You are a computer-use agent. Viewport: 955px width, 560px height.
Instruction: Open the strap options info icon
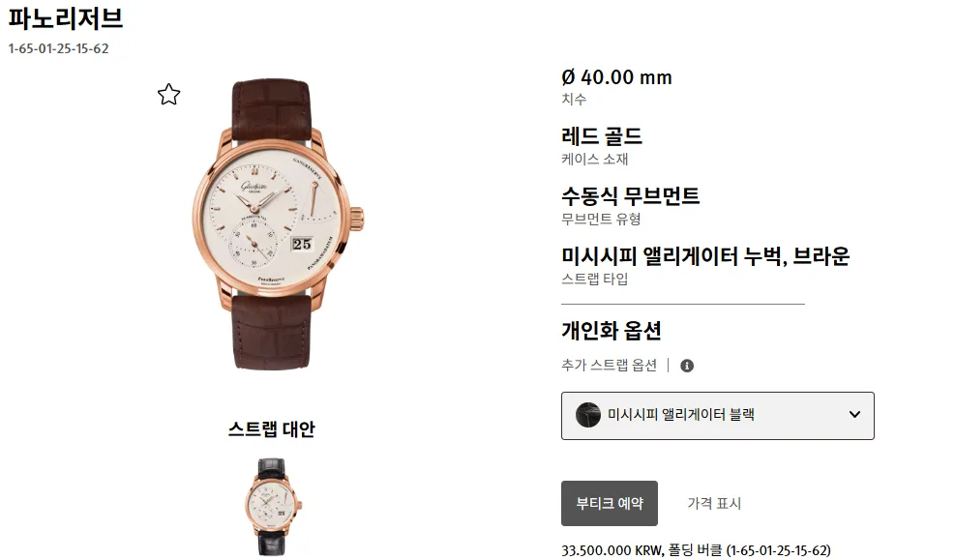point(687,366)
